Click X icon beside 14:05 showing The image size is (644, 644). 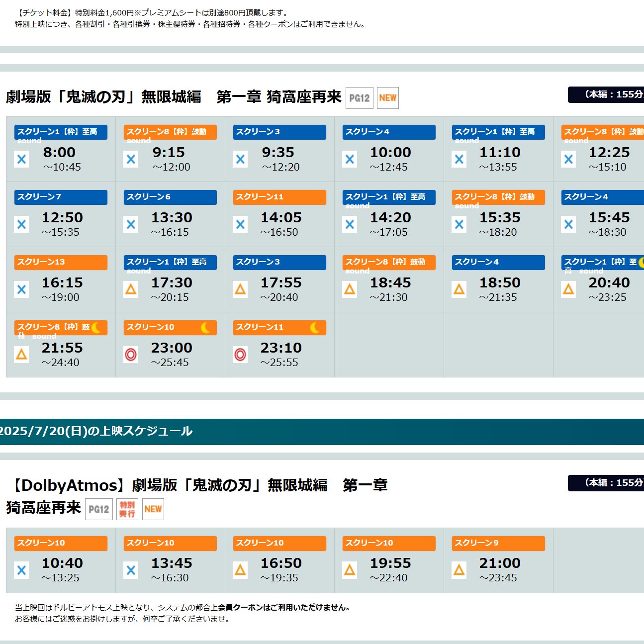tap(240, 225)
